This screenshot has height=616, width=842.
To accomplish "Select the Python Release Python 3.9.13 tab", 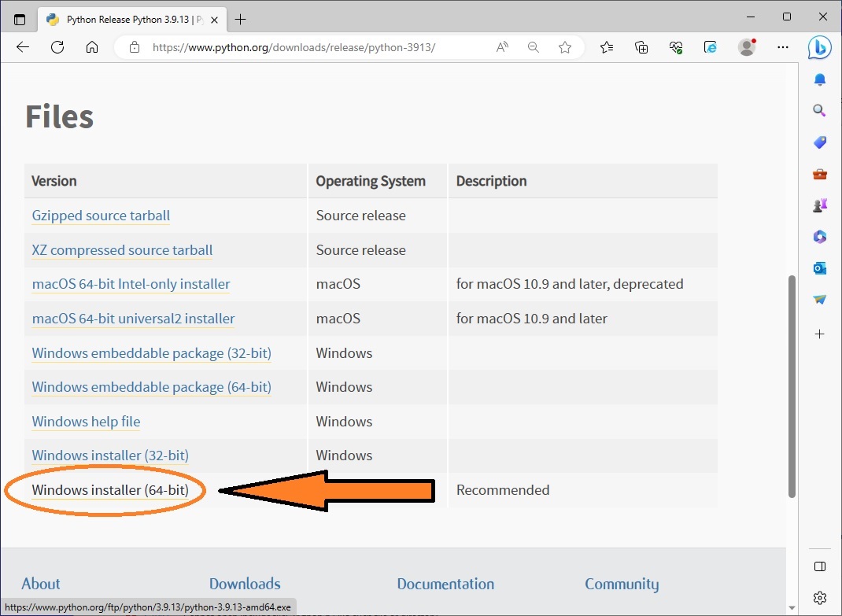I will [x=131, y=20].
